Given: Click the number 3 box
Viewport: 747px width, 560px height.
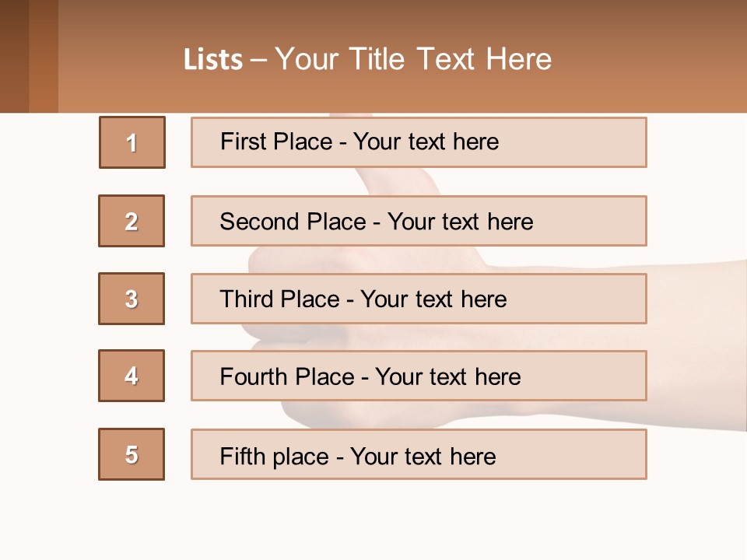Looking at the screenshot, I should pos(132,299).
